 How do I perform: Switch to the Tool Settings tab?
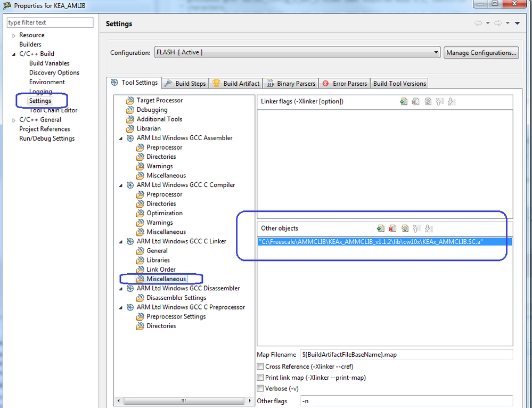click(134, 83)
